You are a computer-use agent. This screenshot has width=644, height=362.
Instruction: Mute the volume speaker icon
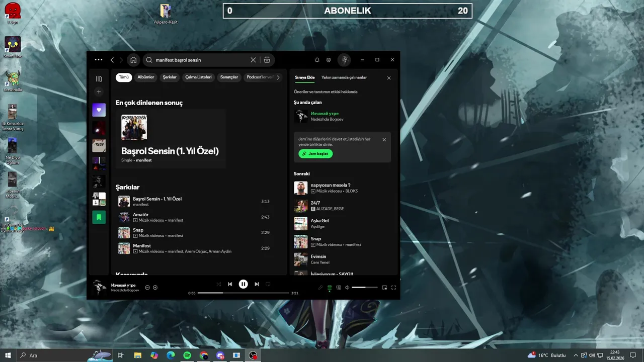(347, 288)
